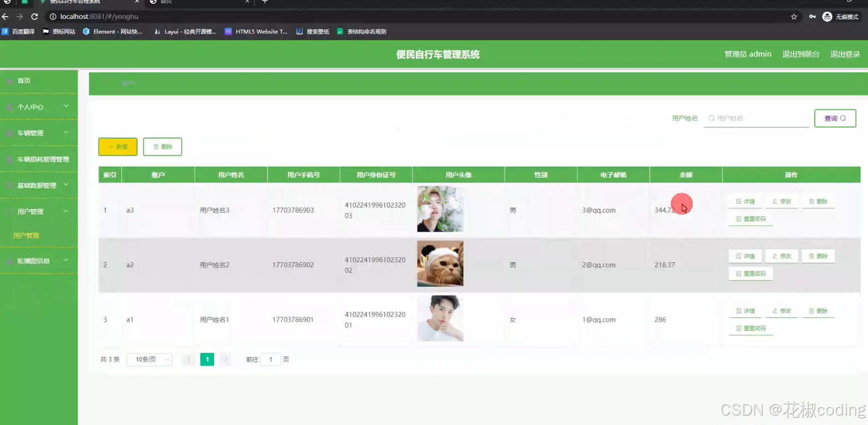Click the 修改 edit pencil icon for user a2
This screenshot has width=868, height=425.
[x=775, y=256]
